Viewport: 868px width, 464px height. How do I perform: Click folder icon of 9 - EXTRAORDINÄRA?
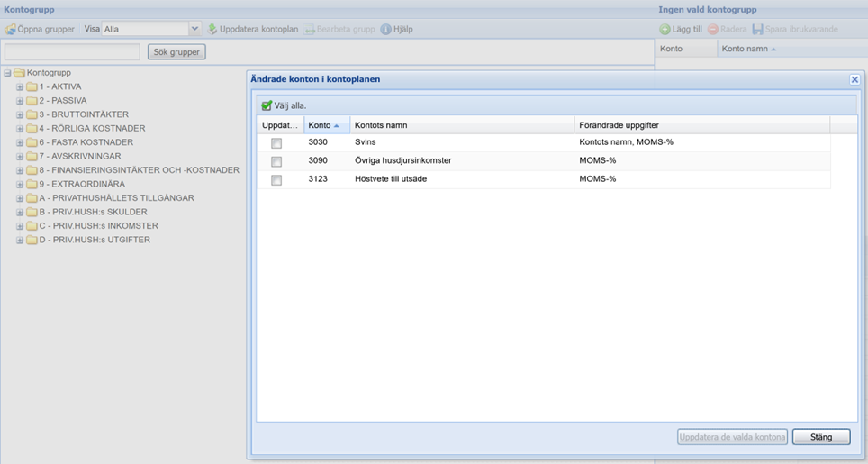pyautogui.click(x=32, y=184)
